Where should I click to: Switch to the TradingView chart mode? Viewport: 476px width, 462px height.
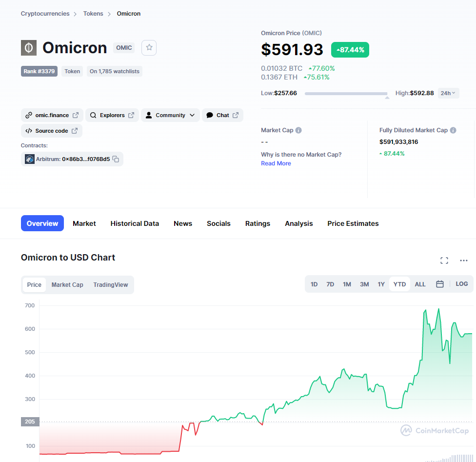110,284
